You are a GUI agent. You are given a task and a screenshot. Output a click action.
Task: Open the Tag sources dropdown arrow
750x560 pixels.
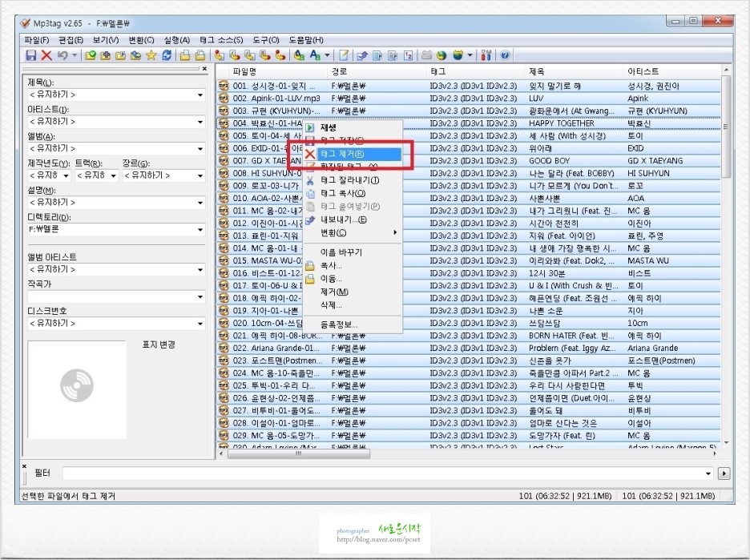point(470,55)
